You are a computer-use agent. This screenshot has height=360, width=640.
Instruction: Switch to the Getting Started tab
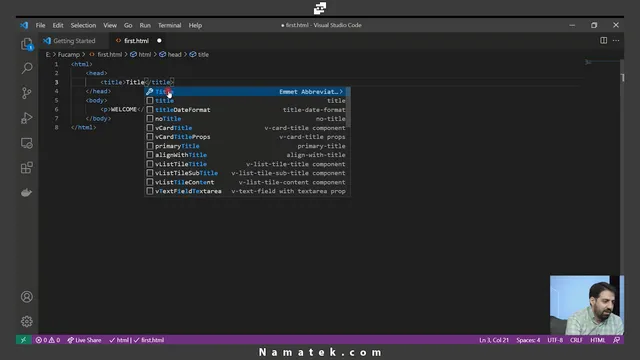(x=74, y=41)
